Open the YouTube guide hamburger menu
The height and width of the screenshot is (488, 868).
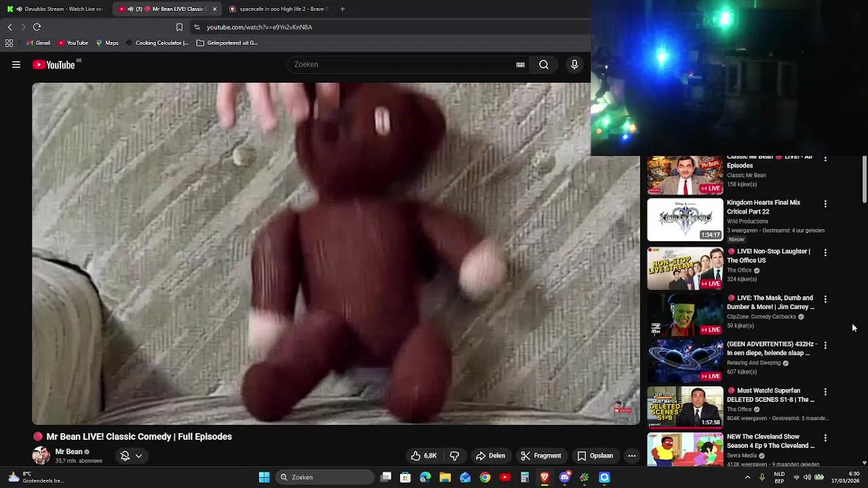coord(16,64)
